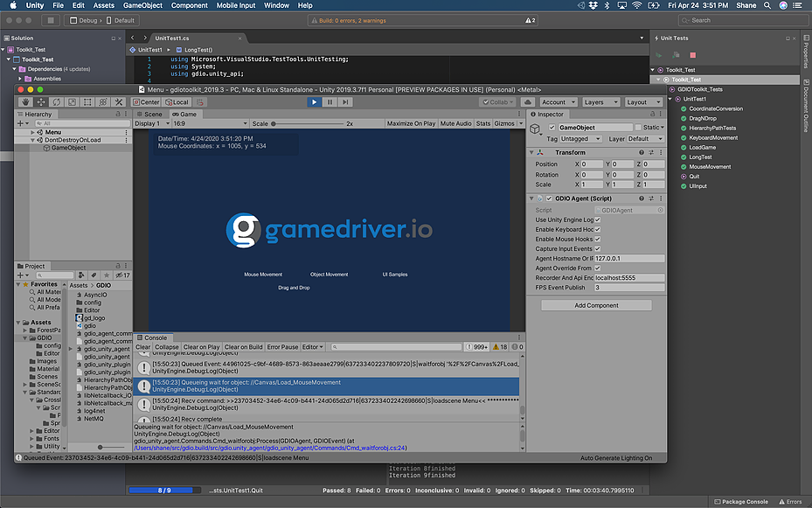Image resolution: width=812 pixels, height=508 pixels.
Task: Switch to the Scene tab
Action: point(153,115)
